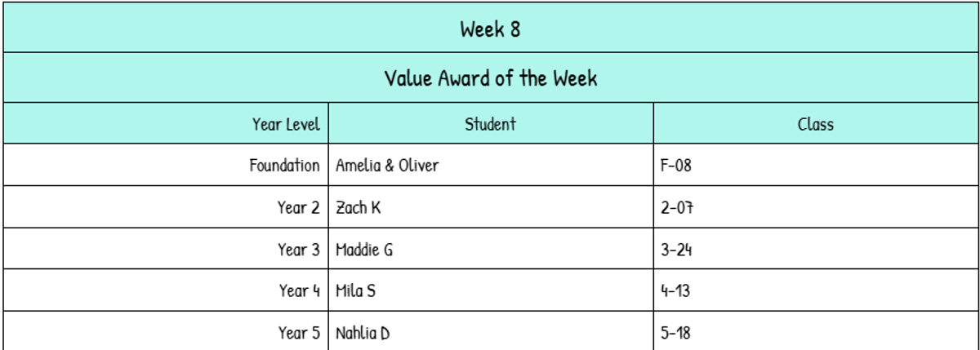Viewport: 980px width, 350px height.
Task: Select the 5-18 class cell
Action: pos(676,333)
